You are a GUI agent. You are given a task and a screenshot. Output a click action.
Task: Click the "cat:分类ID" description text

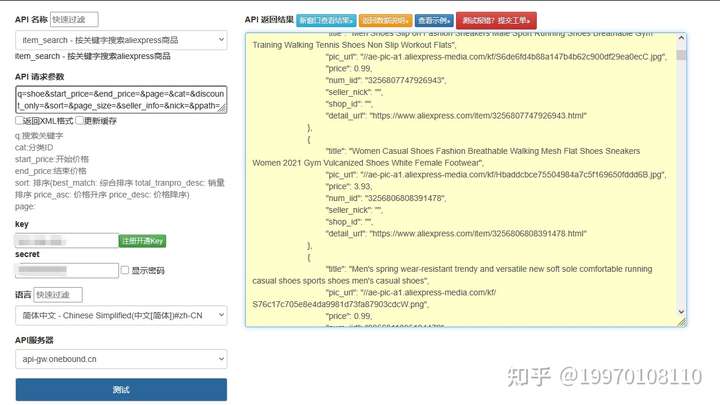pyautogui.click(x=34, y=147)
